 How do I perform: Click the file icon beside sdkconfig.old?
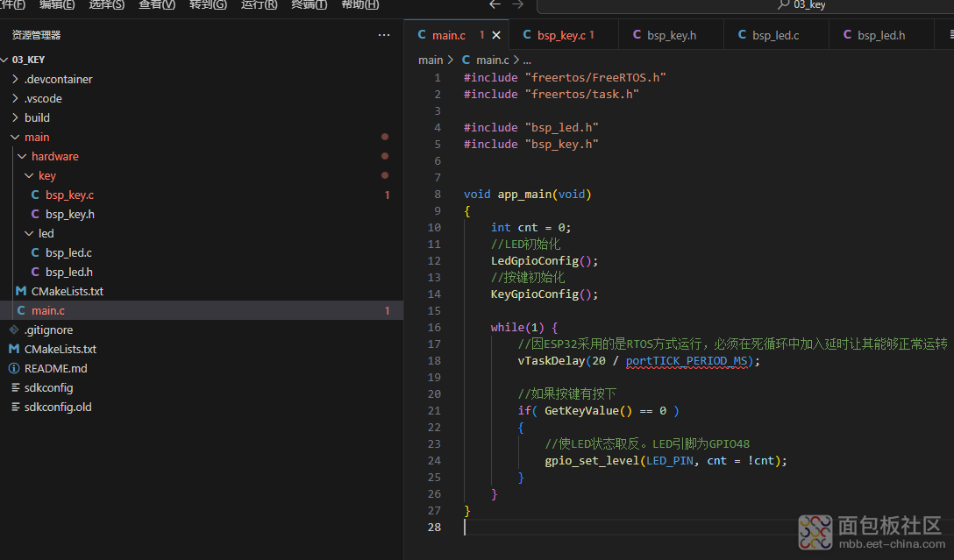tap(15, 407)
